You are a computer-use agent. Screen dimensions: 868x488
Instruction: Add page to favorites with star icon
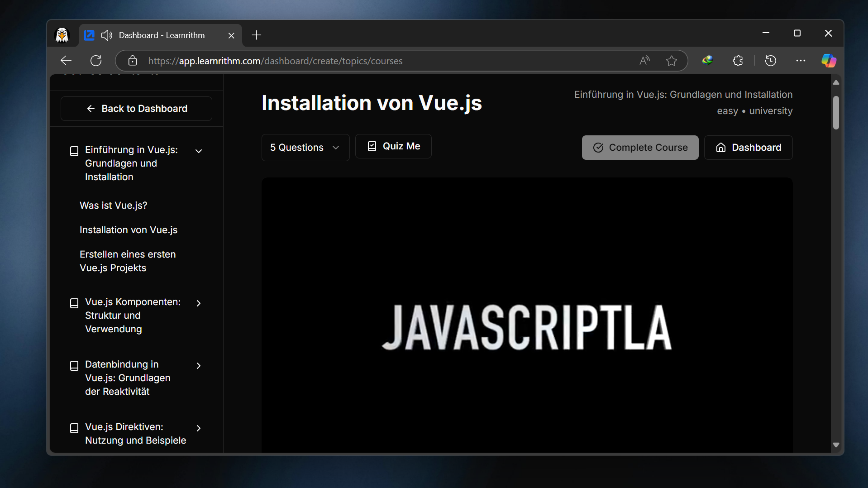click(x=672, y=61)
